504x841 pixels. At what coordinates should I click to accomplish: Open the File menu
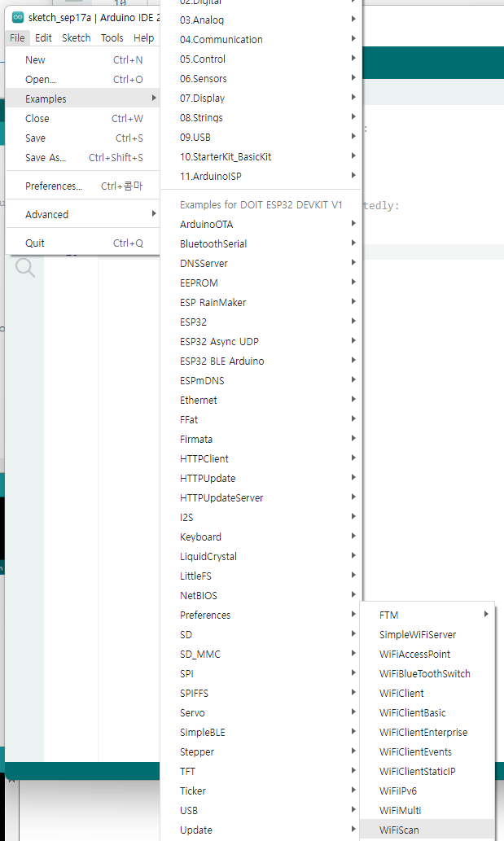[x=17, y=38]
